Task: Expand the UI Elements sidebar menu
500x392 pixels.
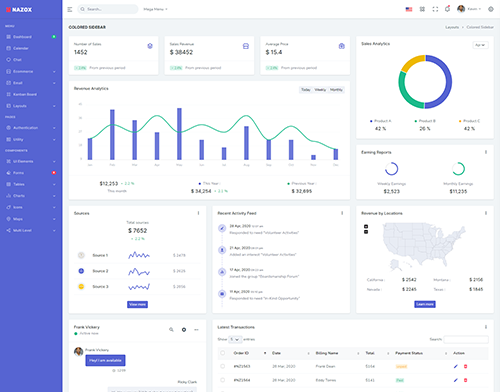Action: (x=31, y=161)
